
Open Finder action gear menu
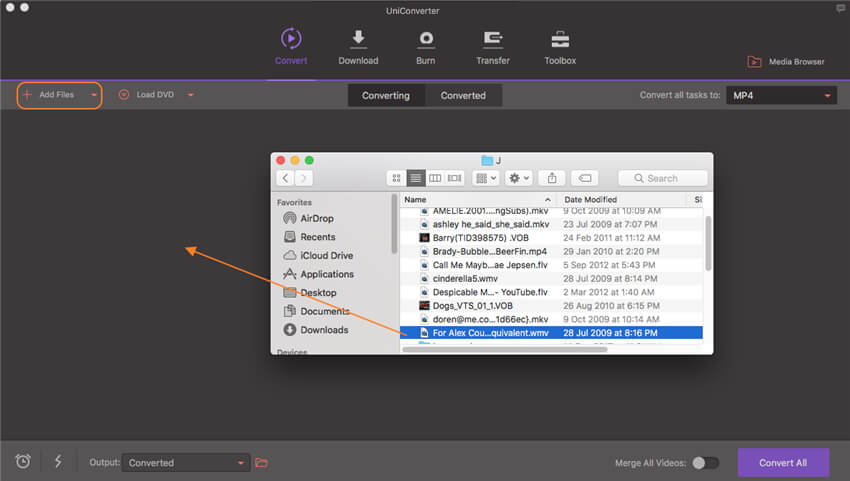[x=518, y=178]
